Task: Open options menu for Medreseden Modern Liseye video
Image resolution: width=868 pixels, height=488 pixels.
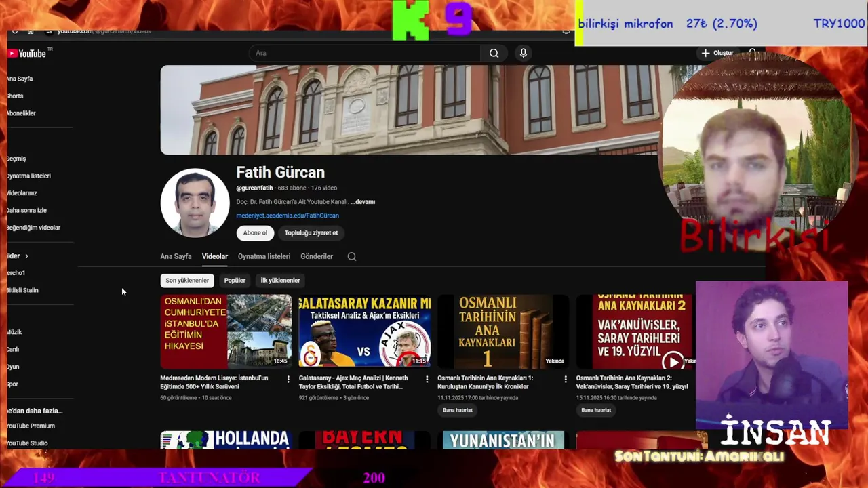Action: pyautogui.click(x=288, y=380)
